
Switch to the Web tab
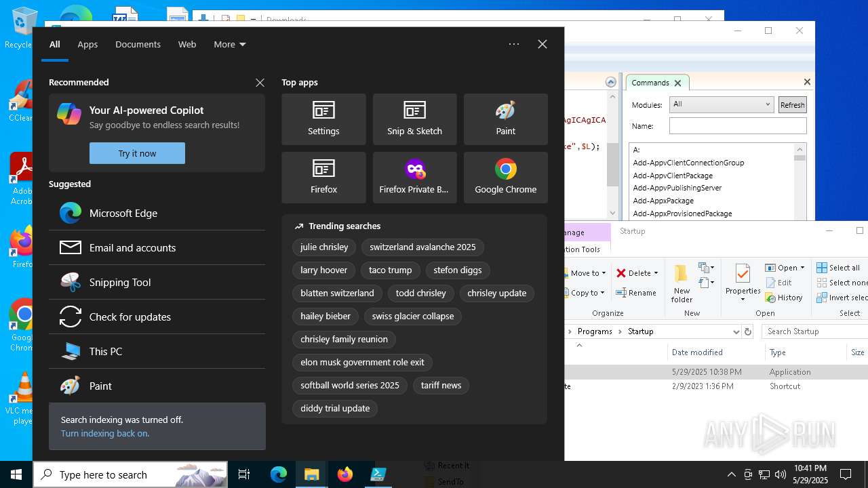[187, 44]
